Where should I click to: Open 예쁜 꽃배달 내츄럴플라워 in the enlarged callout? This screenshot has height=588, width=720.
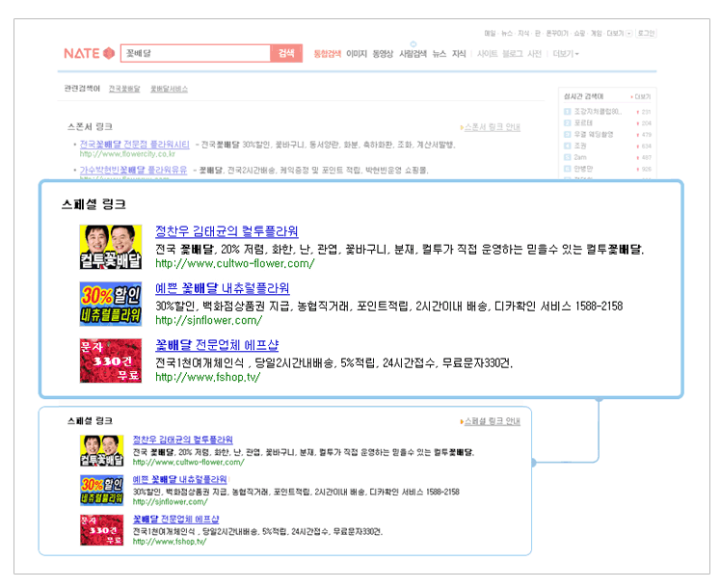click(x=223, y=288)
